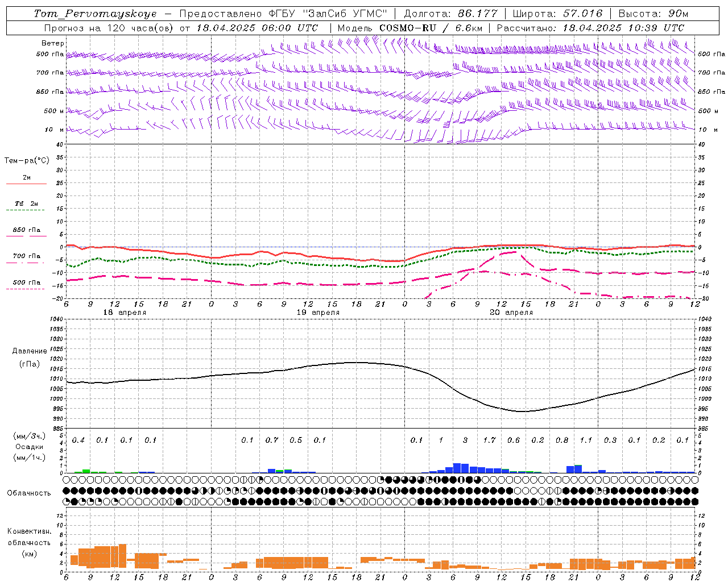Click the Td 2м dew point legend entry
The image size is (728, 582).
click(26, 203)
